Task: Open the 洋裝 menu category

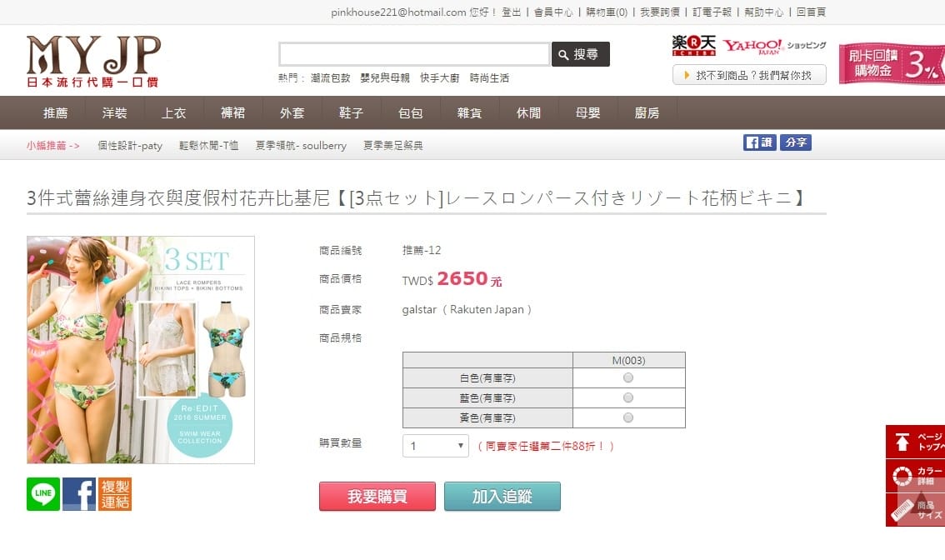Action: tap(114, 112)
